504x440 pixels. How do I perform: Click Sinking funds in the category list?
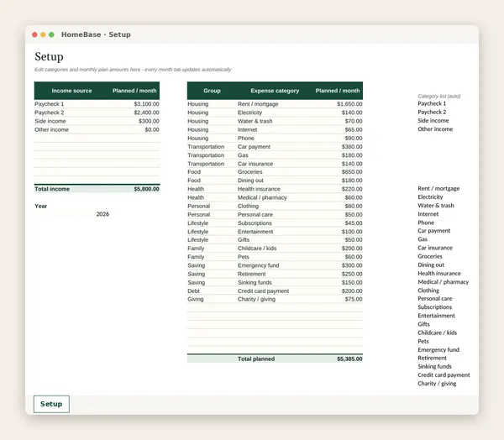pyautogui.click(x=434, y=366)
